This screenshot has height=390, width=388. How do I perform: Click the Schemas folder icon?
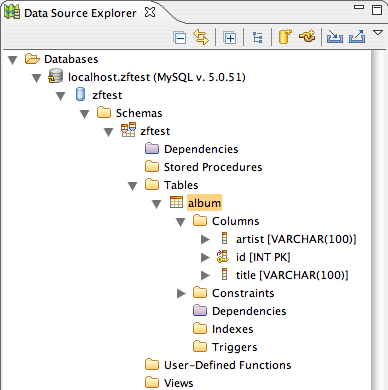tap(104, 112)
